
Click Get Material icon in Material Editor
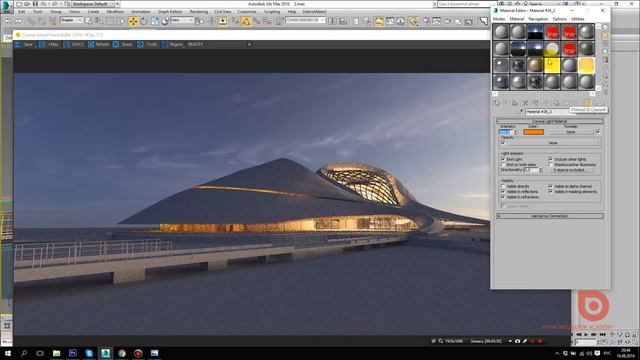[497, 103]
